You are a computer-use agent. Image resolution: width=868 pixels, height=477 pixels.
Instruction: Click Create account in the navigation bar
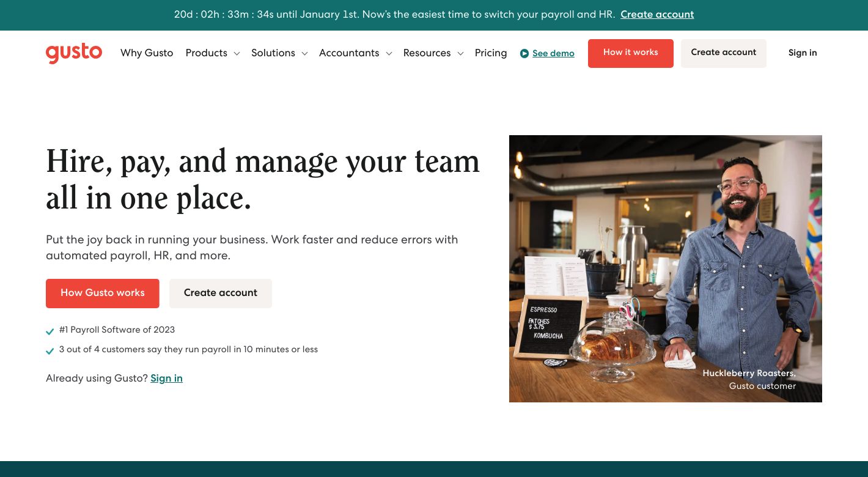tap(724, 53)
